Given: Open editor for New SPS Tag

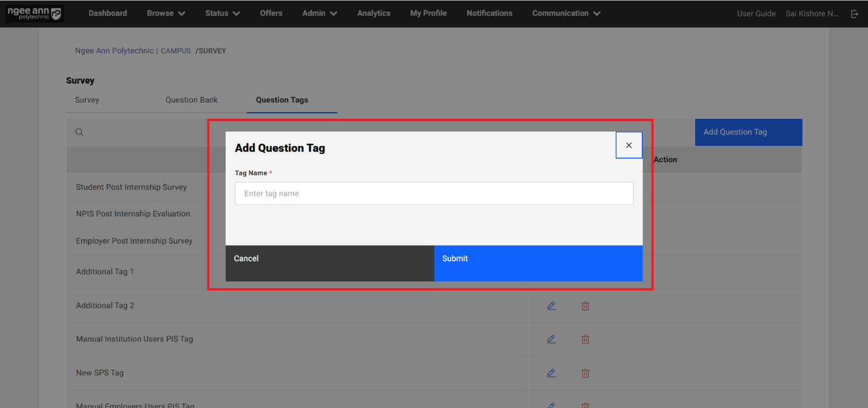Looking at the screenshot, I should point(551,373).
